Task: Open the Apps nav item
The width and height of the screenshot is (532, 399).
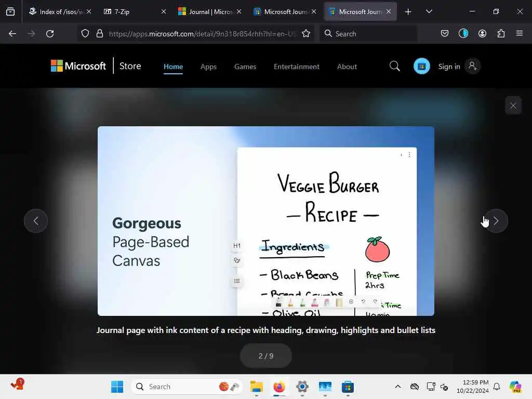Action: click(x=208, y=66)
